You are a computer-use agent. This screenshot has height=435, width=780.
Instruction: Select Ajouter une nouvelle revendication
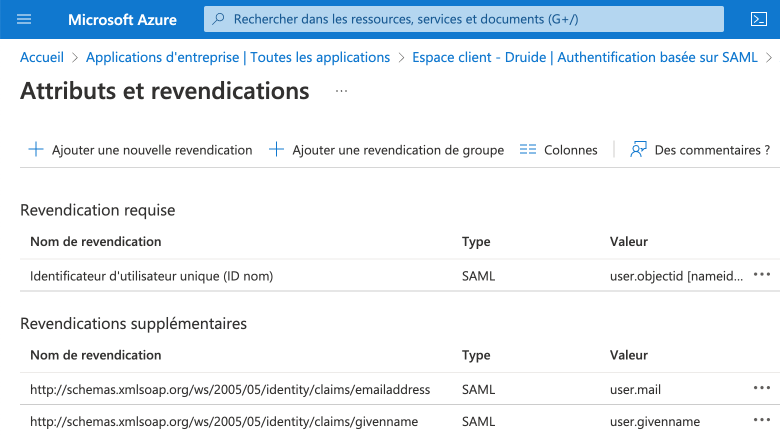[152, 150]
